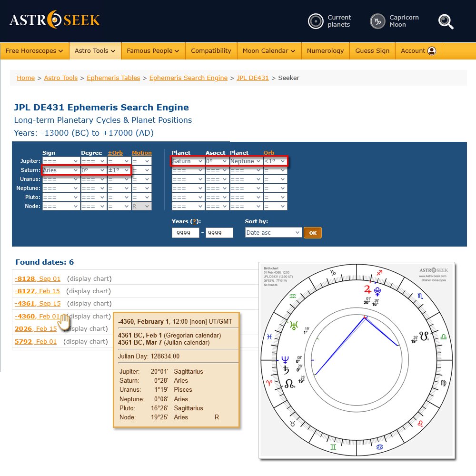Open the magnifier search icon

[x=446, y=21]
